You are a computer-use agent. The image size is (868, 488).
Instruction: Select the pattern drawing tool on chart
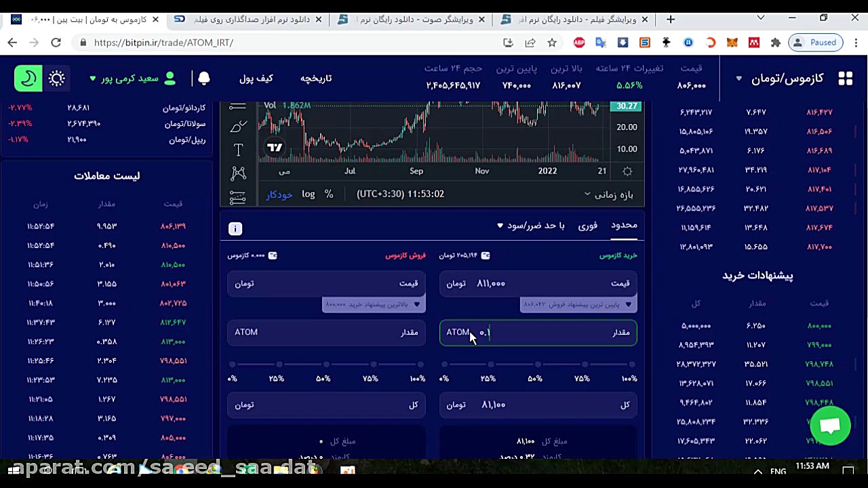click(x=238, y=174)
